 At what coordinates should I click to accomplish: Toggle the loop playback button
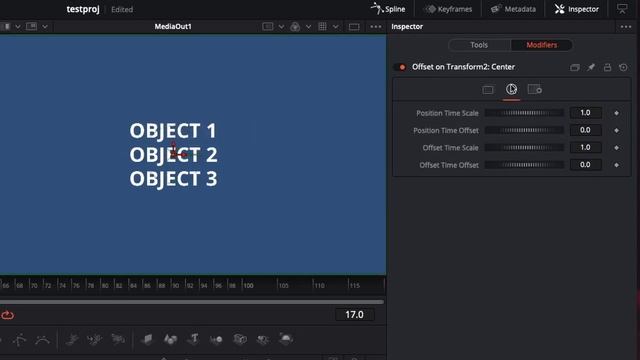pos(8,315)
